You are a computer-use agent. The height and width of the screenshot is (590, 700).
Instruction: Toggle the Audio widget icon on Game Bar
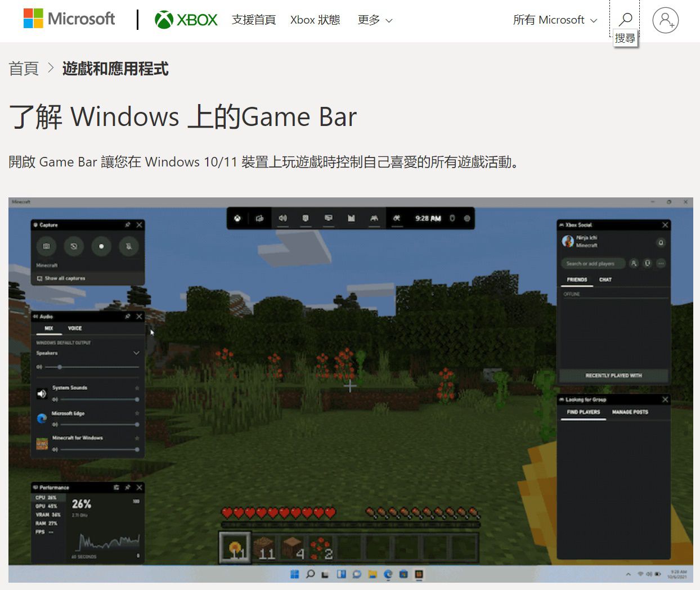point(283,218)
